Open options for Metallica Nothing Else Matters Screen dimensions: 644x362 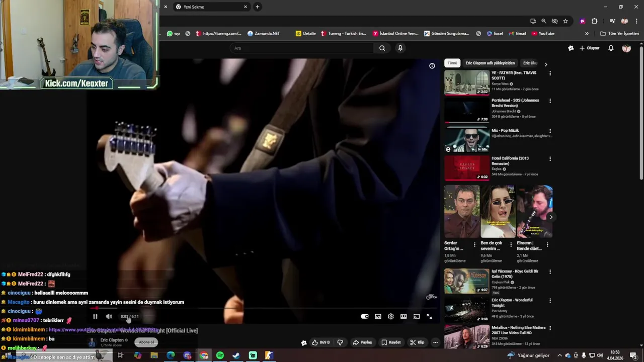[550, 328]
